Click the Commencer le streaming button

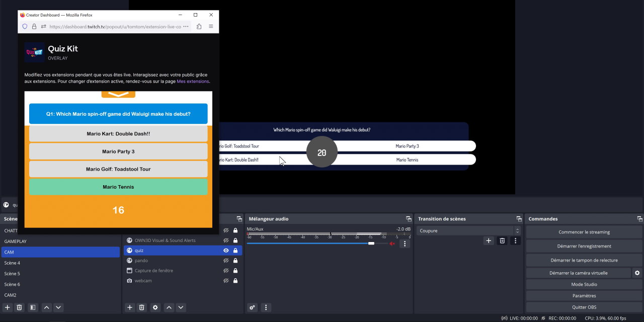tap(584, 232)
